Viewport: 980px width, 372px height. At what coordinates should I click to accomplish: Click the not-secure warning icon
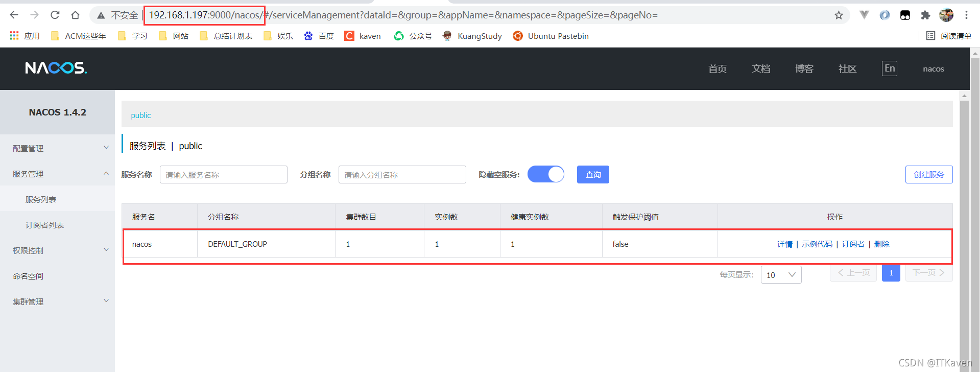click(101, 15)
